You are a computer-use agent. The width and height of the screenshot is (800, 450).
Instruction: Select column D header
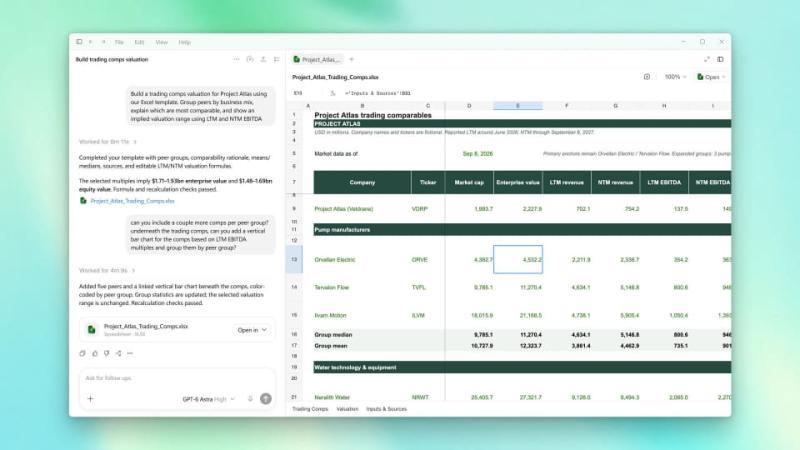tap(469, 106)
